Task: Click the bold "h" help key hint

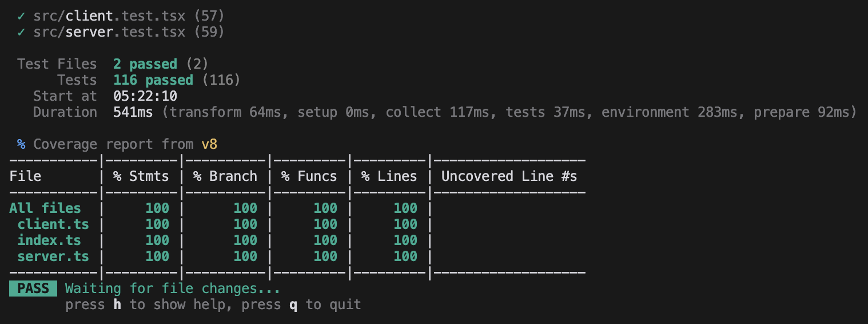Action: point(117,305)
